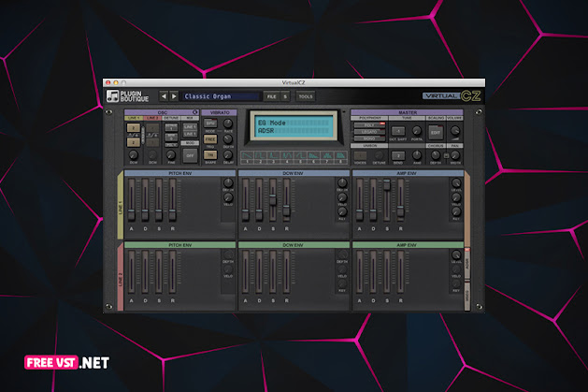Click the Classic Organ preset name display
This screenshot has width=588, height=392.
click(x=222, y=96)
